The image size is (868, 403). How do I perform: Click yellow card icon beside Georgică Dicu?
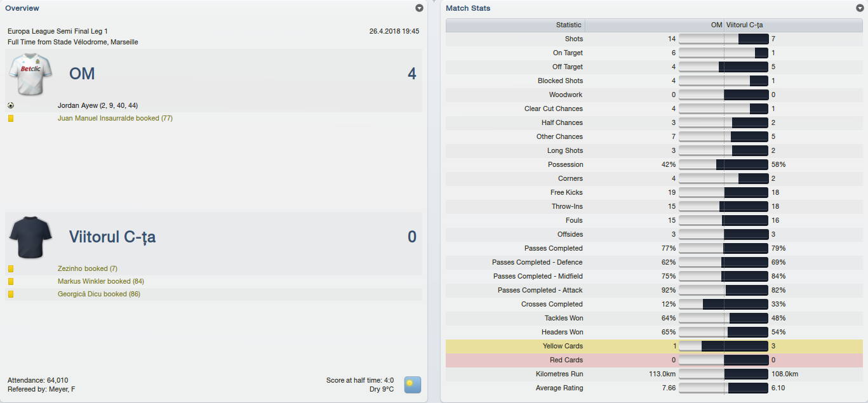click(11, 294)
